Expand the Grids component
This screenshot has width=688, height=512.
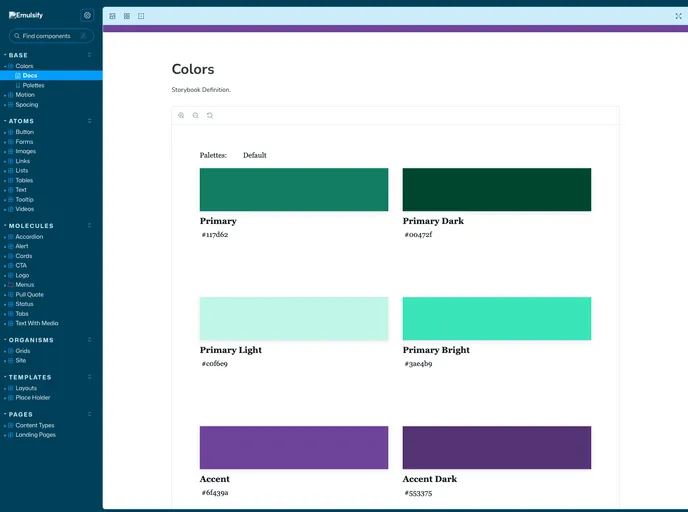(x=23, y=351)
